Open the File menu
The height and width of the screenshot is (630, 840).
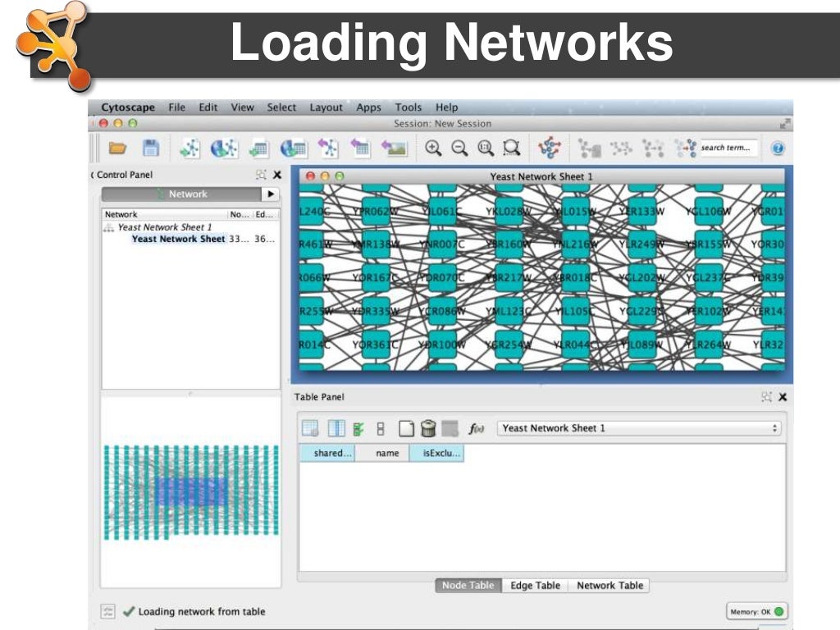click(177, 107)
